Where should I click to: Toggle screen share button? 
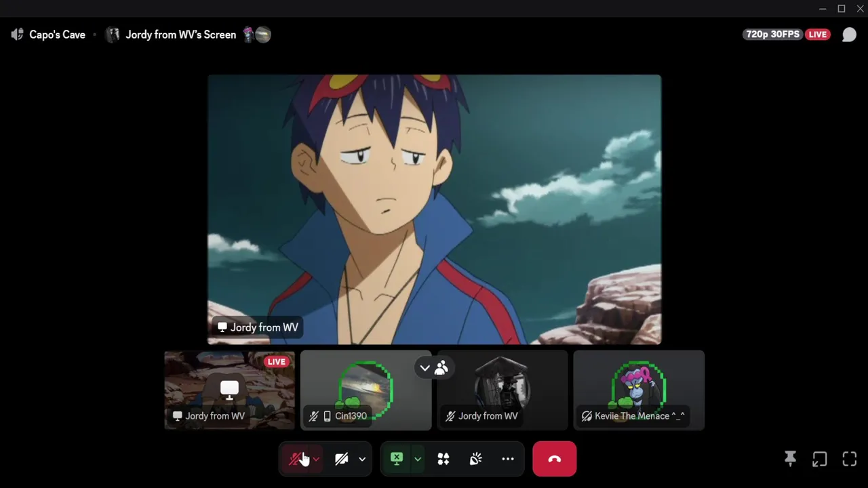click(x=397, y=459)
